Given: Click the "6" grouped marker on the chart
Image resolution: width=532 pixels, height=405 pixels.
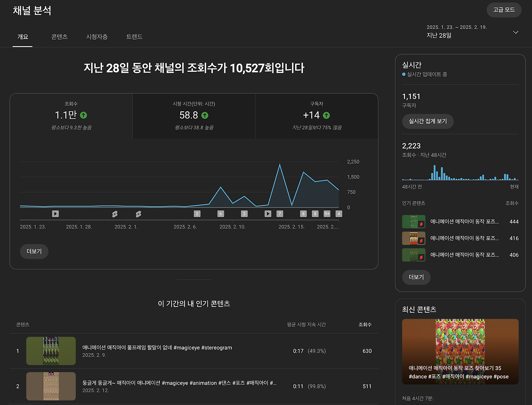Looking at the screenshot, I should click(220, 214).
